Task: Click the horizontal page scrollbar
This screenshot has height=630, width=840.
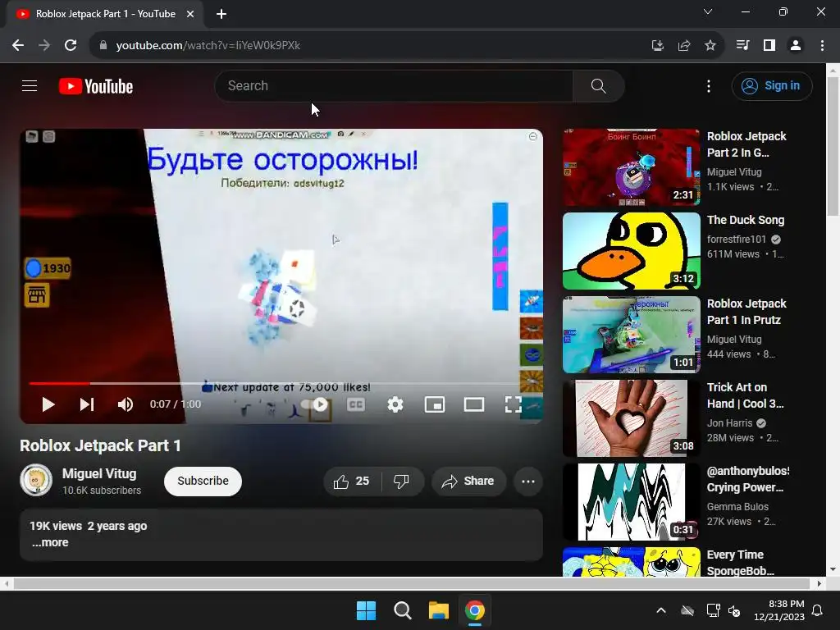Action: pos(412,583)
